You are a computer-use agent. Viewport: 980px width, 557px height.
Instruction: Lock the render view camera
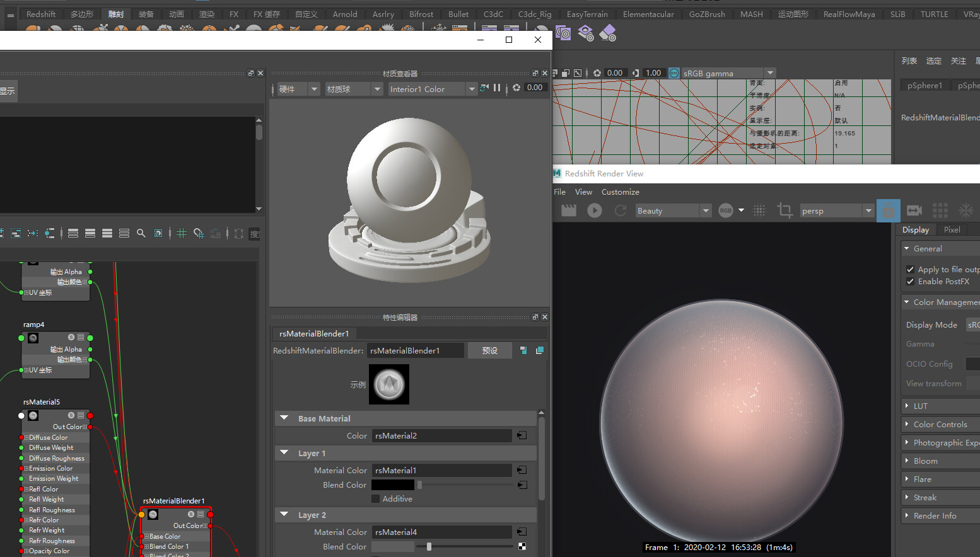pyautogui.click(x=888, y=210)
